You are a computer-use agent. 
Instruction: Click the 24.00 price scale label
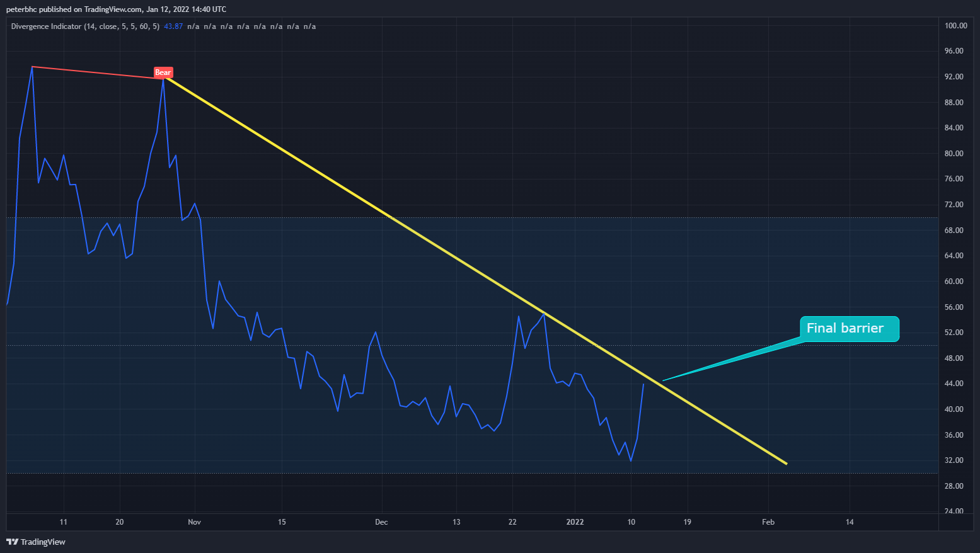tap(954, 511)
